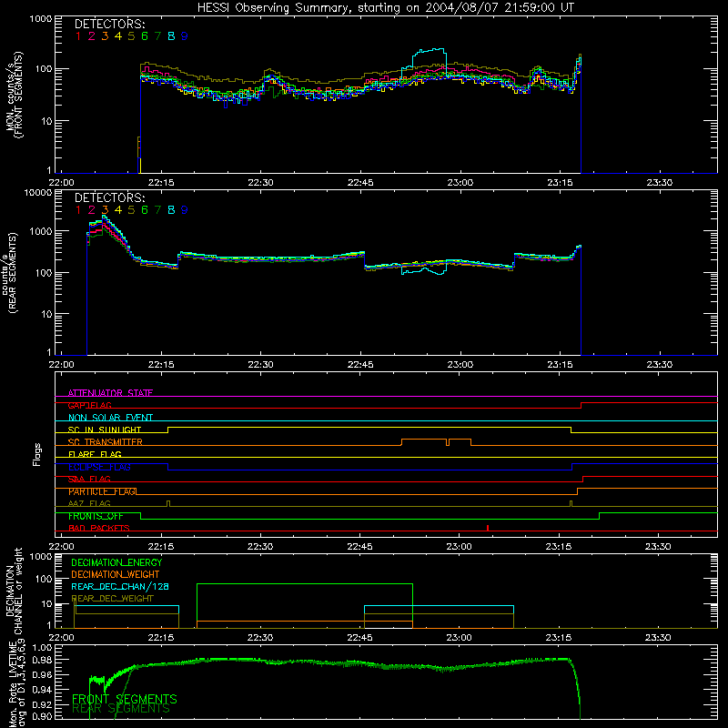Click the 0.90 tick on livetime axis

(43, 716)
